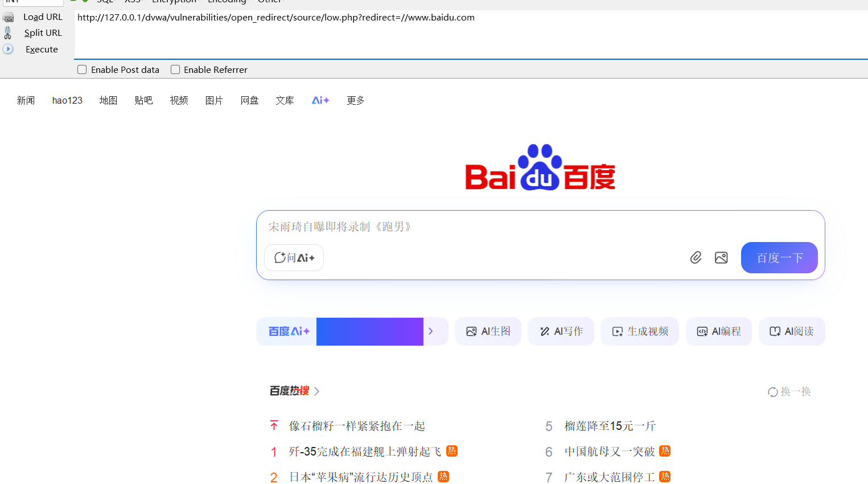The width and height of the screenshot is (868, 484).
Task: Enable Post data checkbox
Action: click(x=82, y=69)
